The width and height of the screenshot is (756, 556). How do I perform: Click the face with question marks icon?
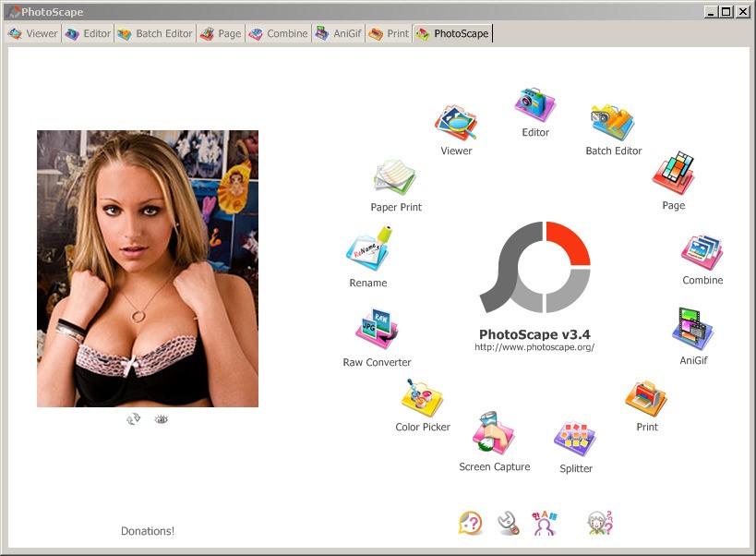pos(600,523)
